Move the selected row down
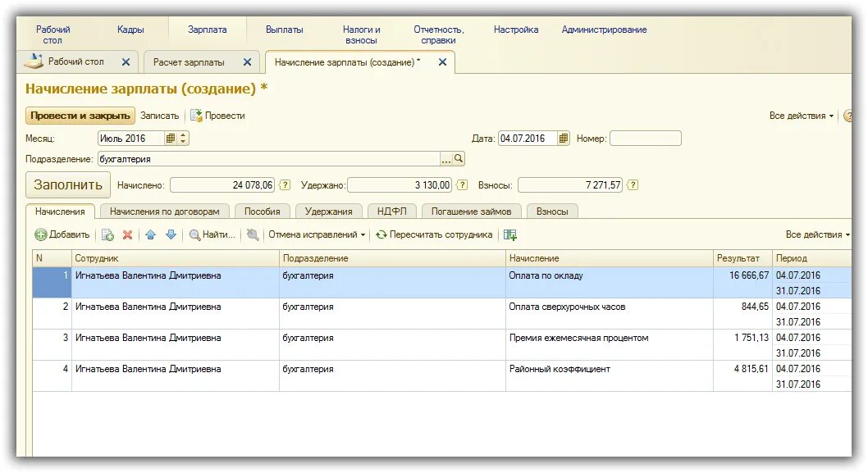The width and height of the screenshot is (868, 473). pos(171,235)
